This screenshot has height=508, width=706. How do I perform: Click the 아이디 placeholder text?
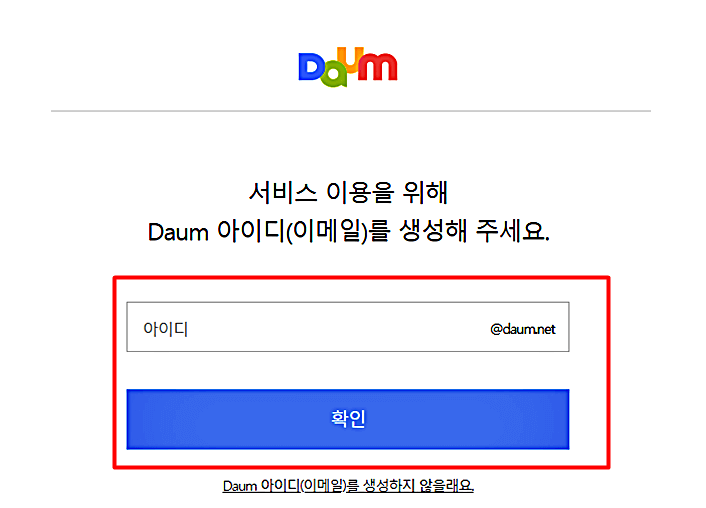pyautogui.click(x=165, y=329)
